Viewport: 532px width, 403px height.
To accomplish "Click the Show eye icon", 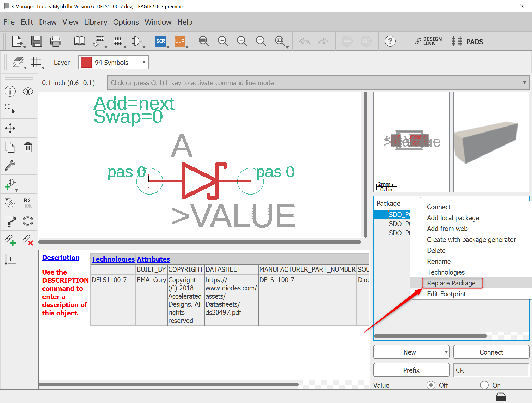I will (x=28, y=91).
